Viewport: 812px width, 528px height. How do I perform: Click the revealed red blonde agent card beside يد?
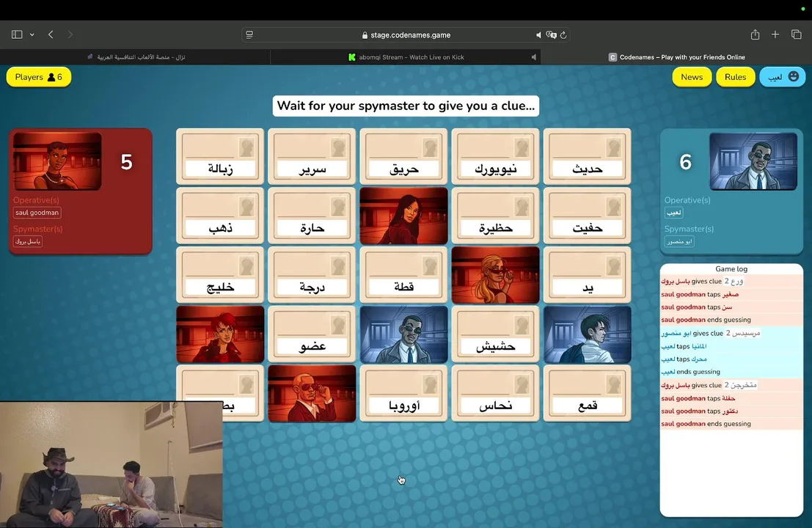coord(496,275)
